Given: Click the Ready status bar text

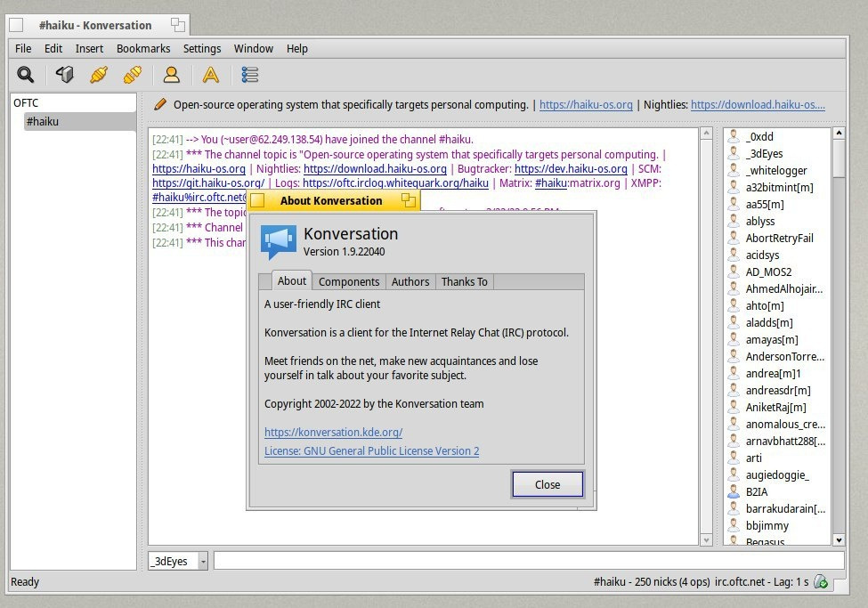Looking at the screenshot, I should [x=25, y=582].
